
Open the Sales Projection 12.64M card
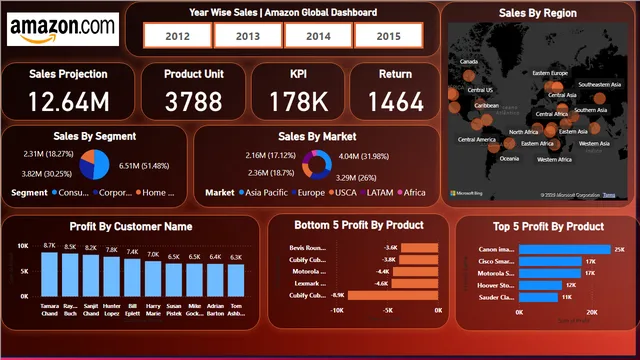point(68,91)
